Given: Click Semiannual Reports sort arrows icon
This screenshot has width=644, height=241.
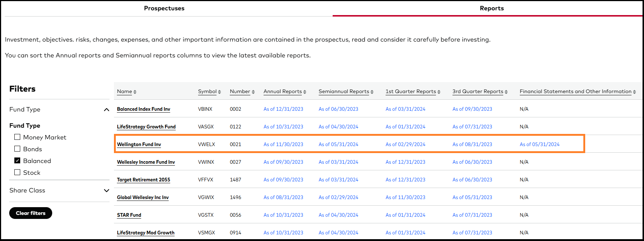Looking at the screenshot, I should click(372, 92).
